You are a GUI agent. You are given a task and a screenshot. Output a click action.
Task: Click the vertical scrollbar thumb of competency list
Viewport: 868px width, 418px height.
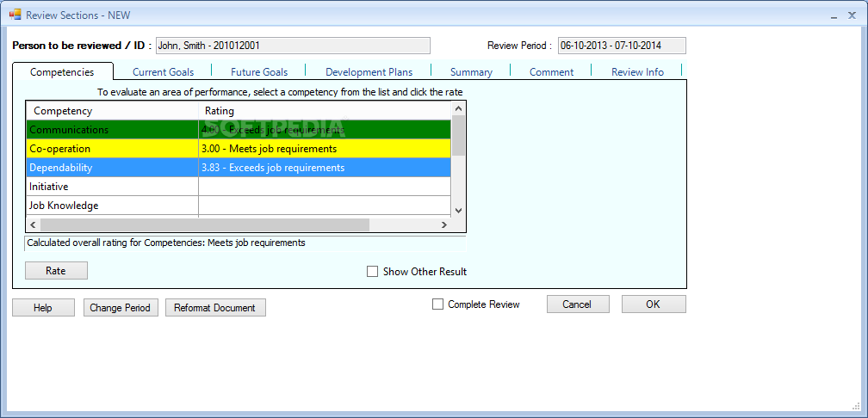point(458,136)
